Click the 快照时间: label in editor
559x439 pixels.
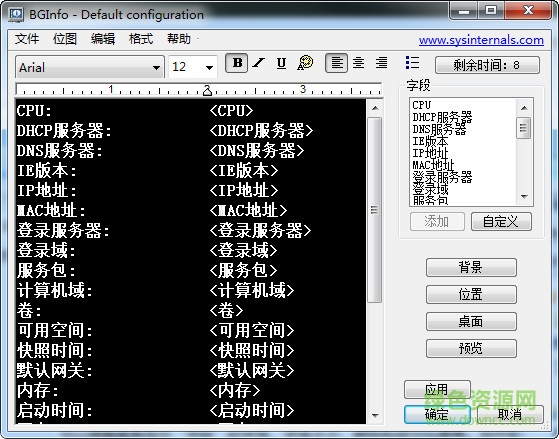(55, 350)
